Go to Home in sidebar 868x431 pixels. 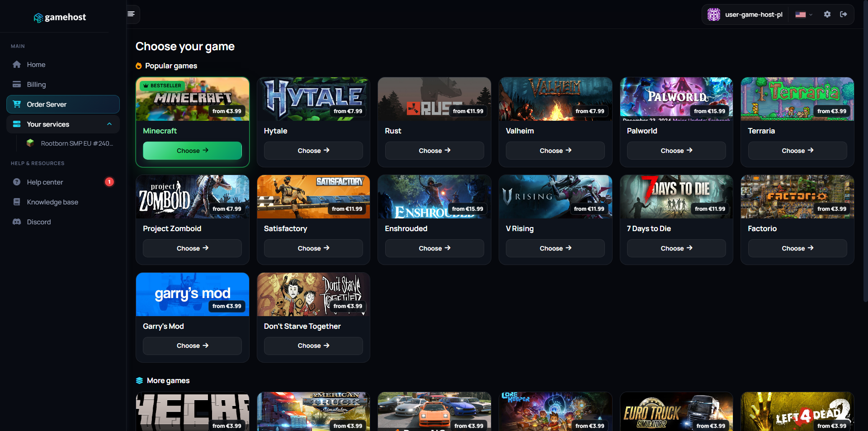point(63,65)
